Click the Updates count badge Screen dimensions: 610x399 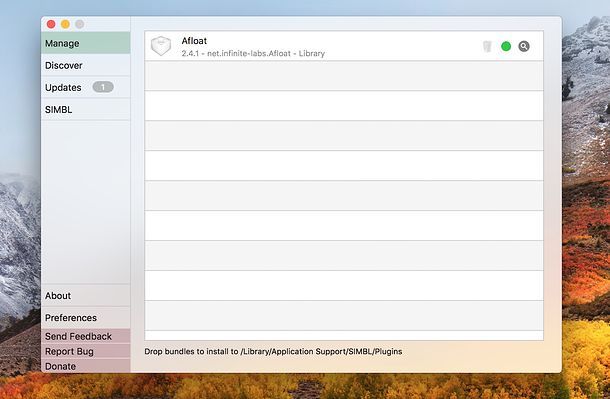(x=103, y=87)
